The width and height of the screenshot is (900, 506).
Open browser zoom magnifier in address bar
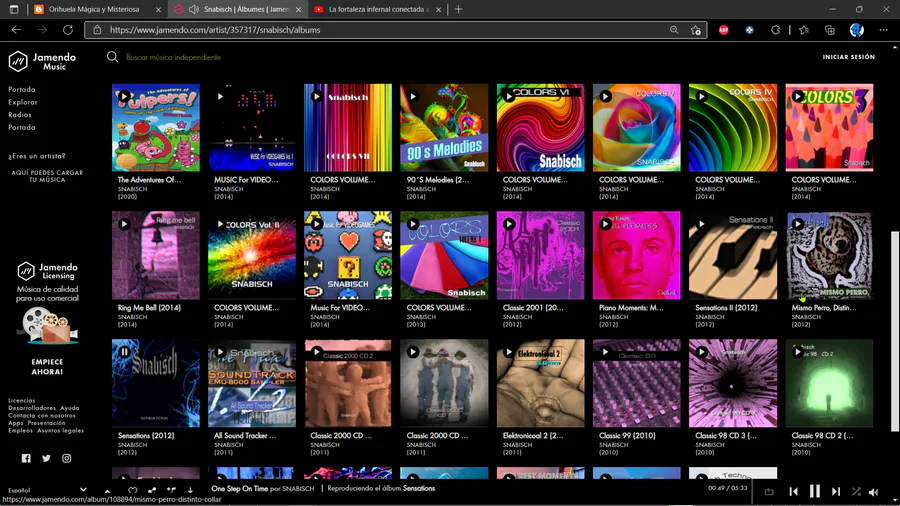point(674,30)
